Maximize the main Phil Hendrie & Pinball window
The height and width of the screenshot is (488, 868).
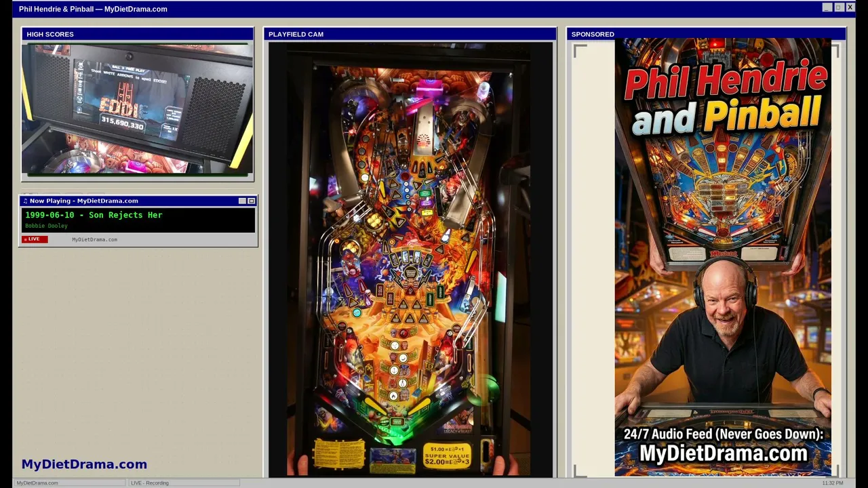click(x=838, y=7)
